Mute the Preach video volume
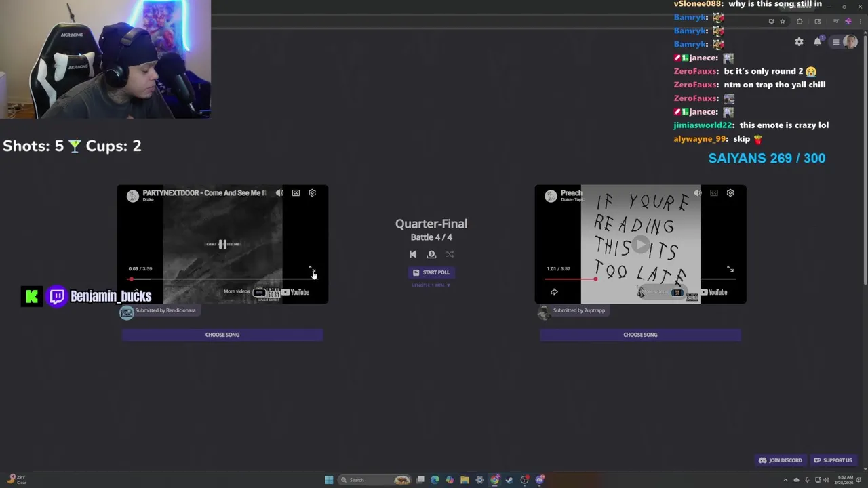 point(697,193)
